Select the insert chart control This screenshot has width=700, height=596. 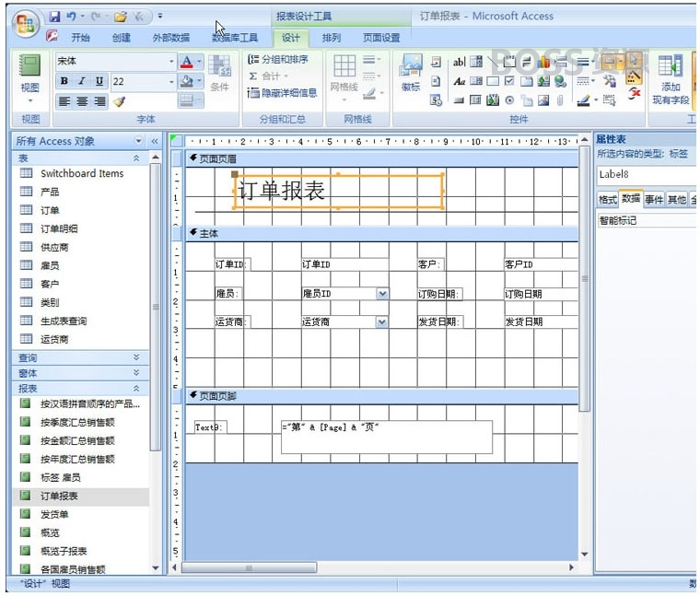543,62
